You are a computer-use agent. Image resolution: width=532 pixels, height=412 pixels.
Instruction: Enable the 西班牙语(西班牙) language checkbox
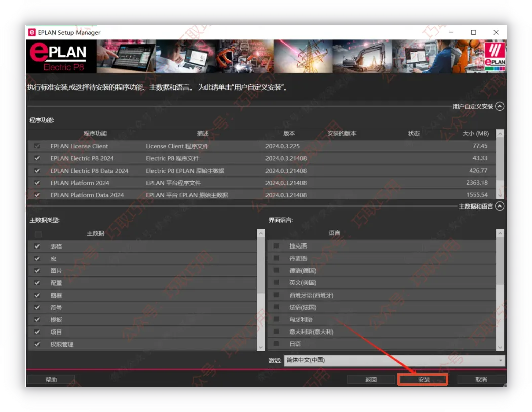(276, 295)
